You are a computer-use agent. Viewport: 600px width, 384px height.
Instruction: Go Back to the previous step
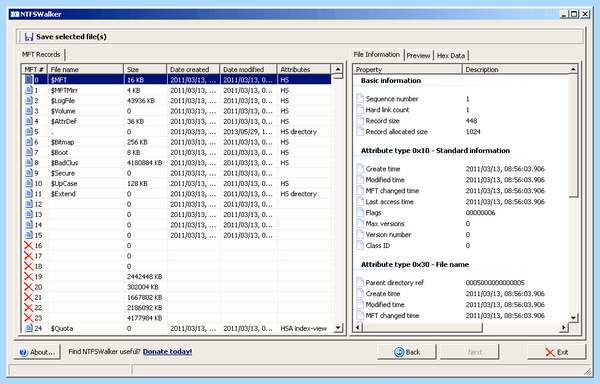[407, 352]
